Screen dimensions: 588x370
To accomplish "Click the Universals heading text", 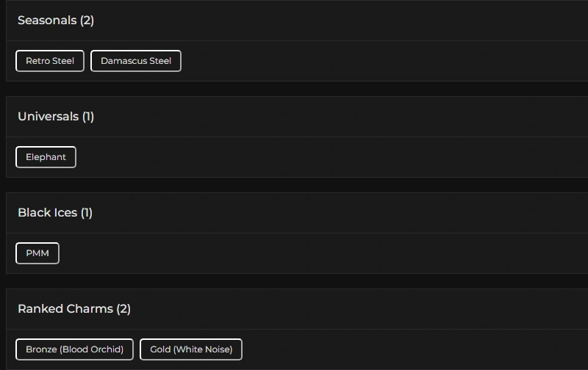I will [x=56, y=117].
